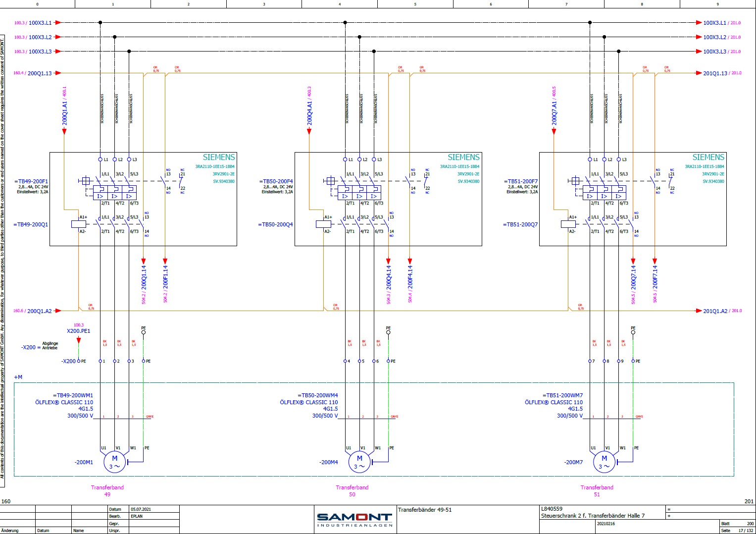756x534 pixels.
Task: Click the previous page number 160
Action: click(x=6, y=501)
